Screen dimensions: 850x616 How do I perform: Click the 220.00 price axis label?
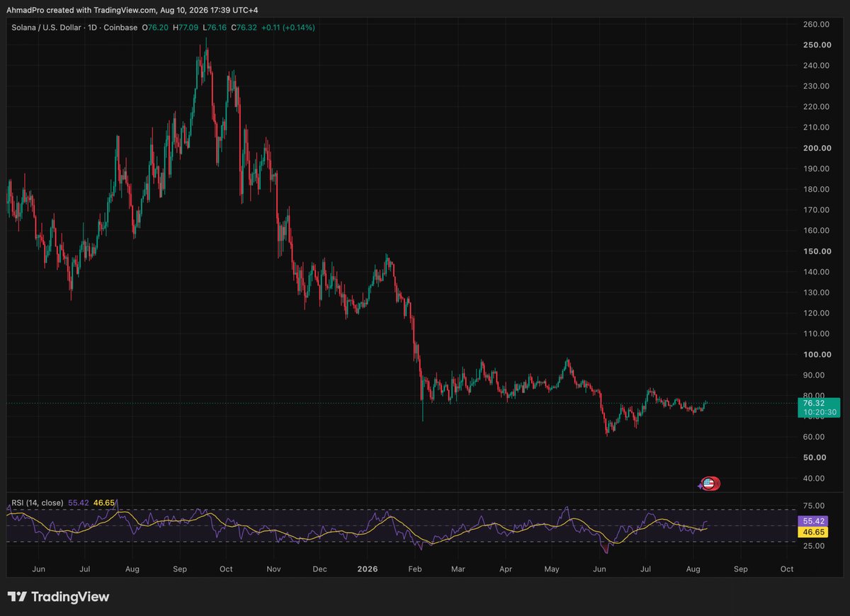(816, 107)
